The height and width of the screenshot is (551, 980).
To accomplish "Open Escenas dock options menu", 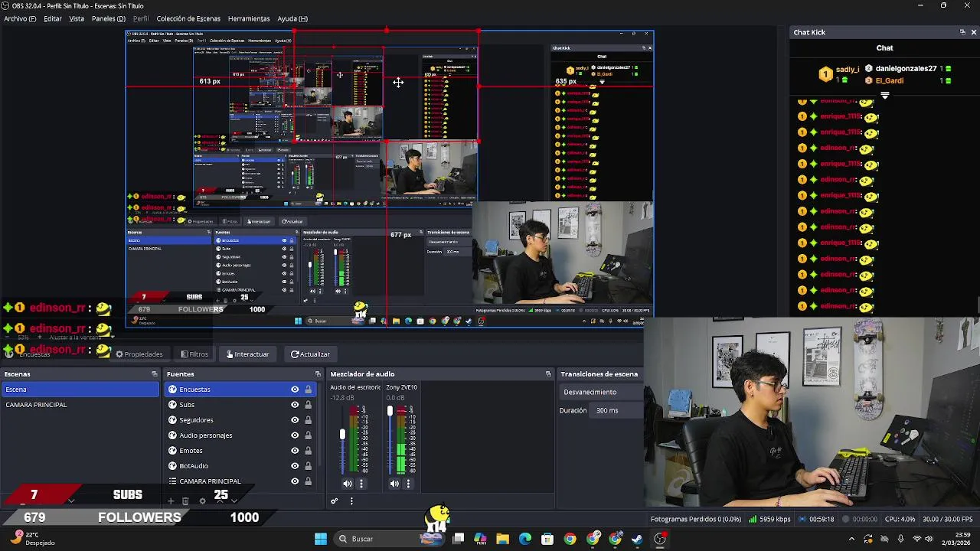I will [155, 374].
